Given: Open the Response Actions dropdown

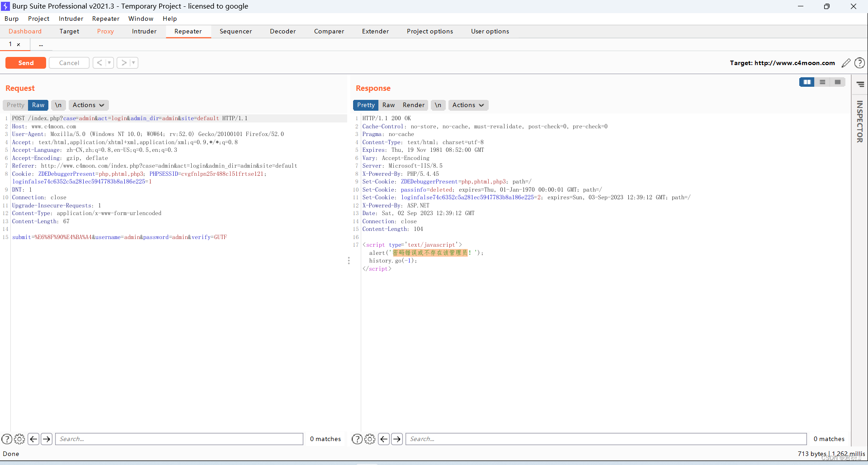Looking at the screenshot, I should (468, 105).
